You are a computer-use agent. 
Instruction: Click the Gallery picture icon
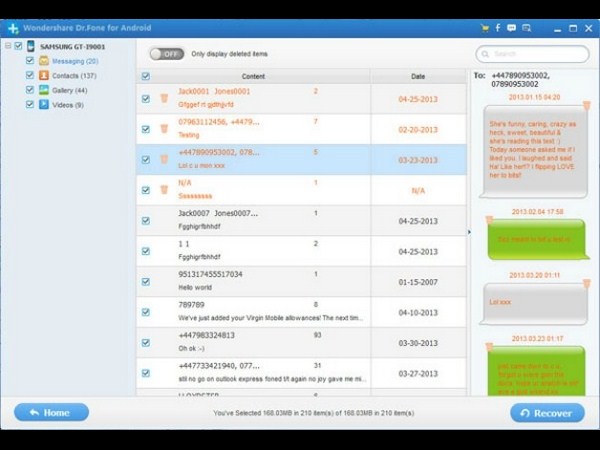(44, 90)
